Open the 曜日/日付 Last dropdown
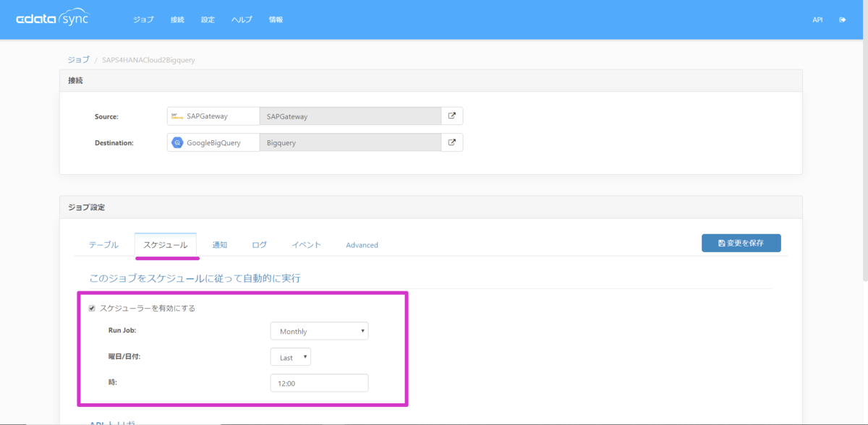Viewport: 868px width, 425px height. click(x=291, y=357)
